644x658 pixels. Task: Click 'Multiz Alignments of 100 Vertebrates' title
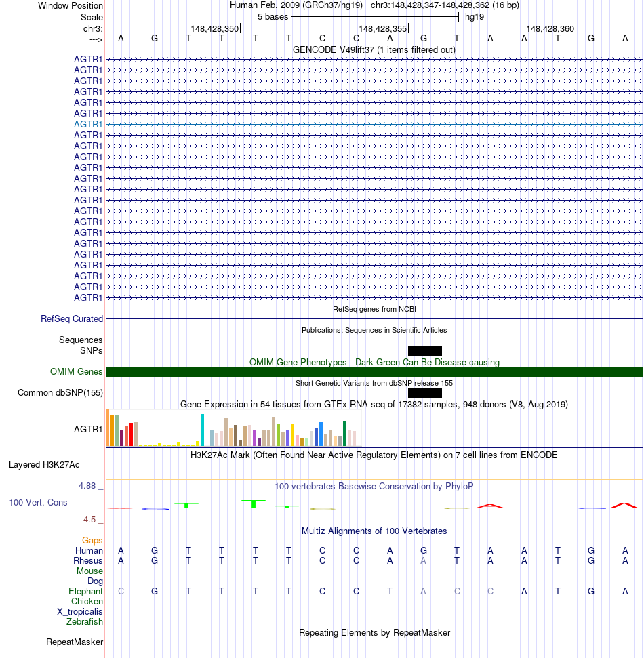click(374, 531)
